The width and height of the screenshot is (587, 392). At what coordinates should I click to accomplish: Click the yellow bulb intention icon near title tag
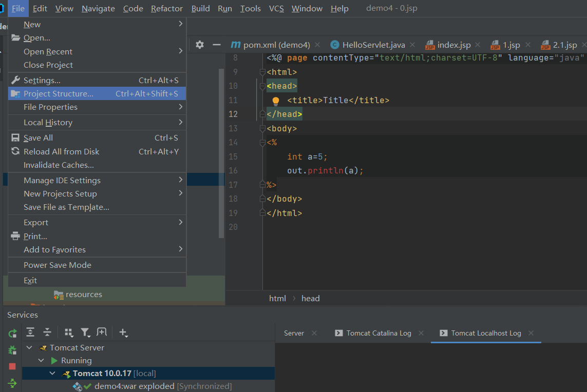tap(276, 100)
